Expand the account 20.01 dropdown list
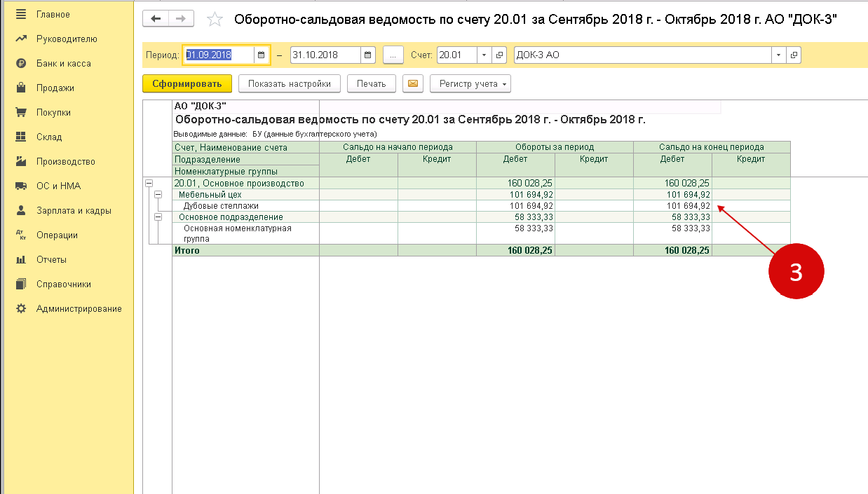This screenshot has height=494, width=868. pyautogui.click(x=484, y=55)
